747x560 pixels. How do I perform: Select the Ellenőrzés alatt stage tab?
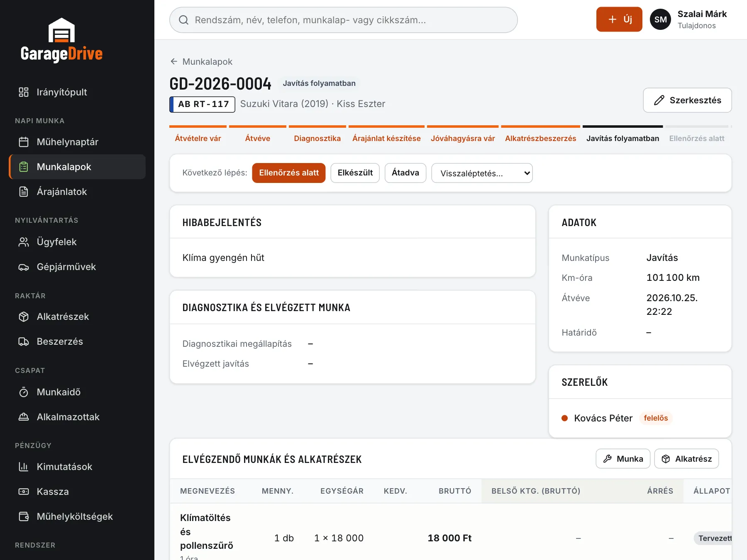coord(697,135)
